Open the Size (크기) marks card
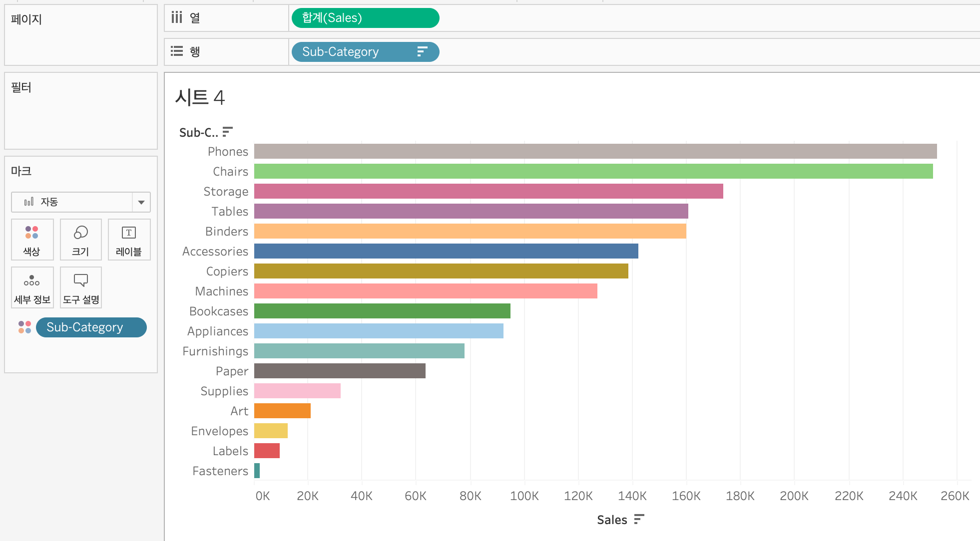This screenshot has height=541, width=980. point(80,240)
